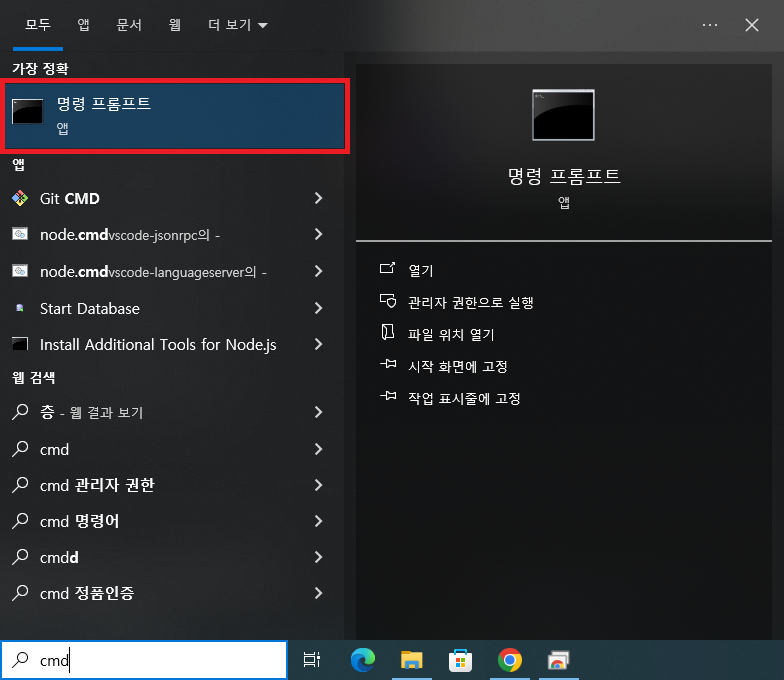The image size is (784, 680).
Task: Expand 층 - 웹 결과 보기 chevron
Action: coord(318,412)
